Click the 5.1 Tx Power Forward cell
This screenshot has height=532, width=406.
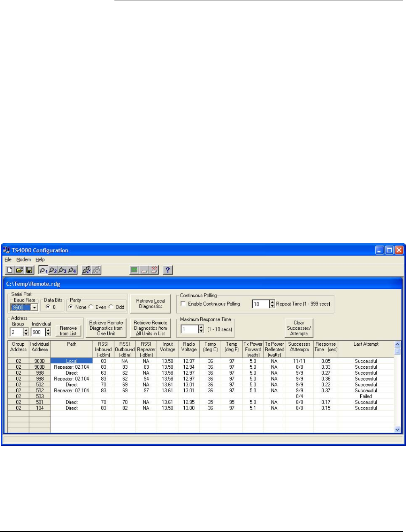pyautogui.click(x=253, y=408)
